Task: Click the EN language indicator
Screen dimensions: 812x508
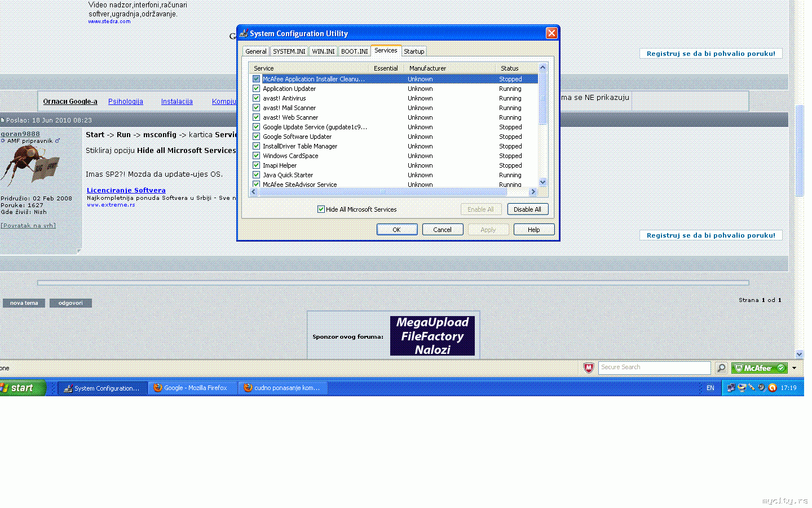Action: pos(710,388)
